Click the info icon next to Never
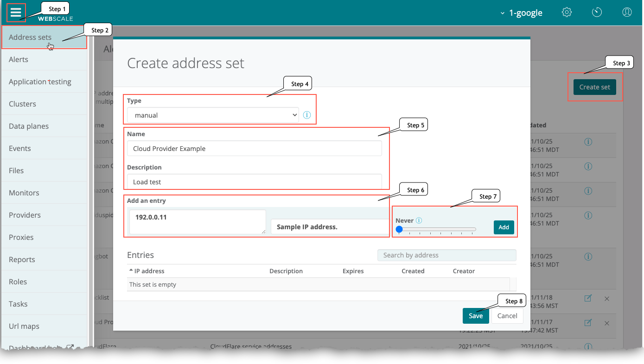This screenshot has width=644, height=364. point(419,221)
